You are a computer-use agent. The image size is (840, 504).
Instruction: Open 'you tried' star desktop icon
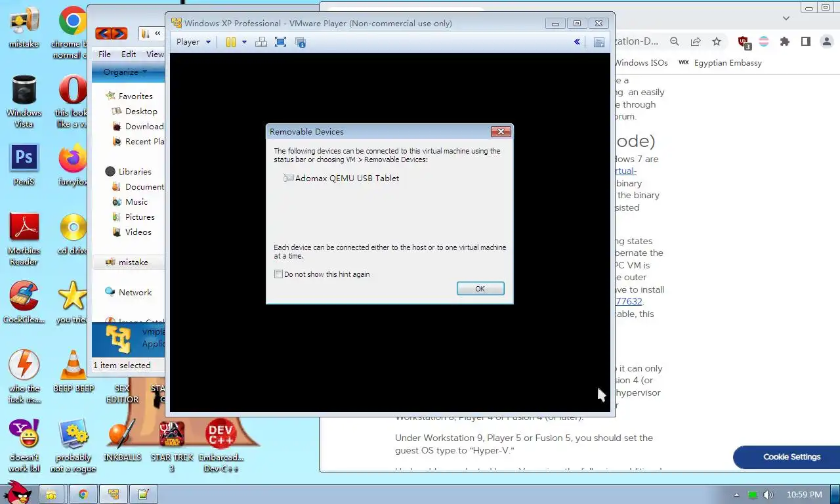(73, 303)
